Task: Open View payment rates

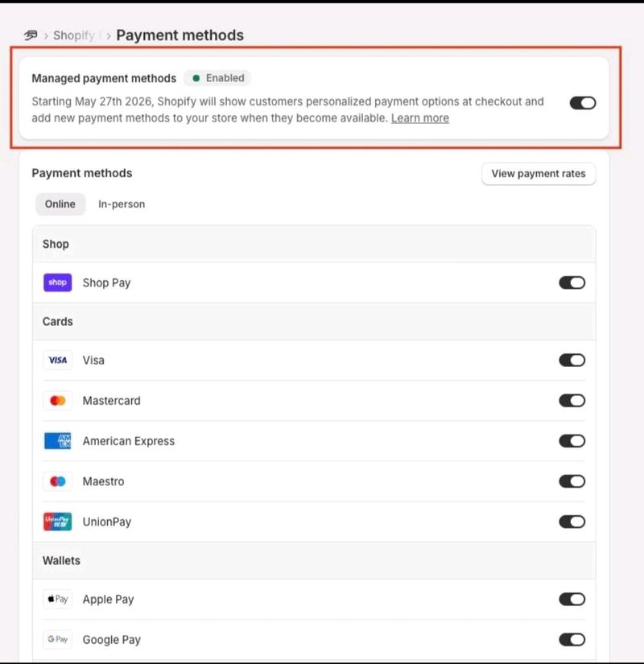Action: tap(539, 174)
